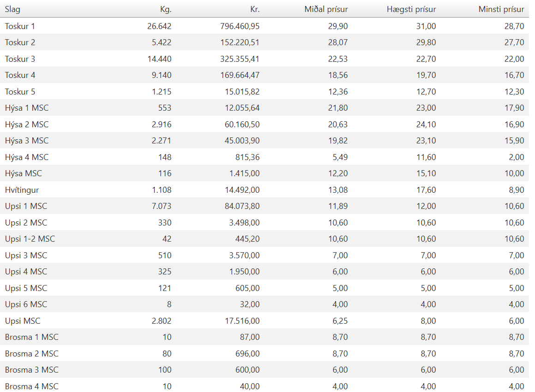Screen dimensions: 535x392
Task: Select the Toskur 1 row
Action: (x=264, y=26)
